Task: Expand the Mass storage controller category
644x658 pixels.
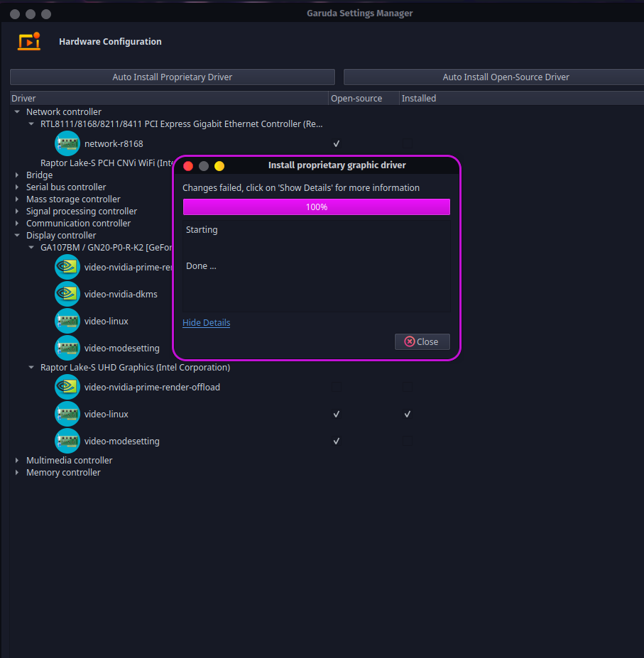Action: tap(17, 199)
